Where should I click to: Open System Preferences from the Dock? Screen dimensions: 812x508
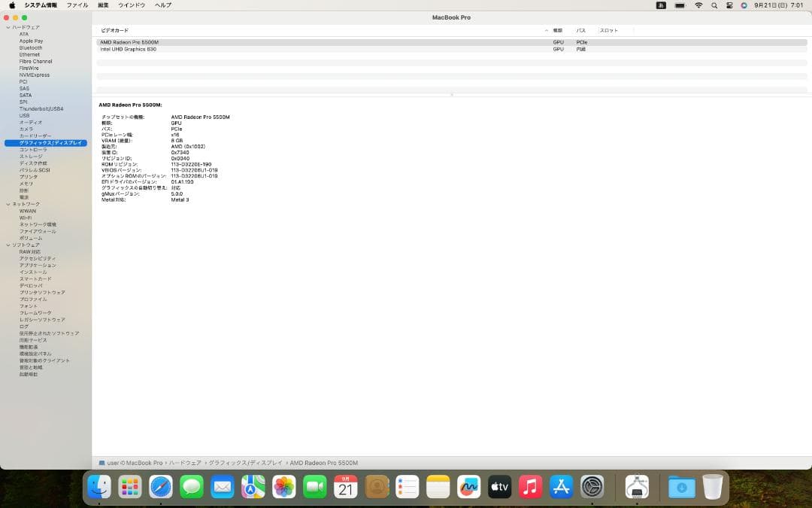[592, 487]
